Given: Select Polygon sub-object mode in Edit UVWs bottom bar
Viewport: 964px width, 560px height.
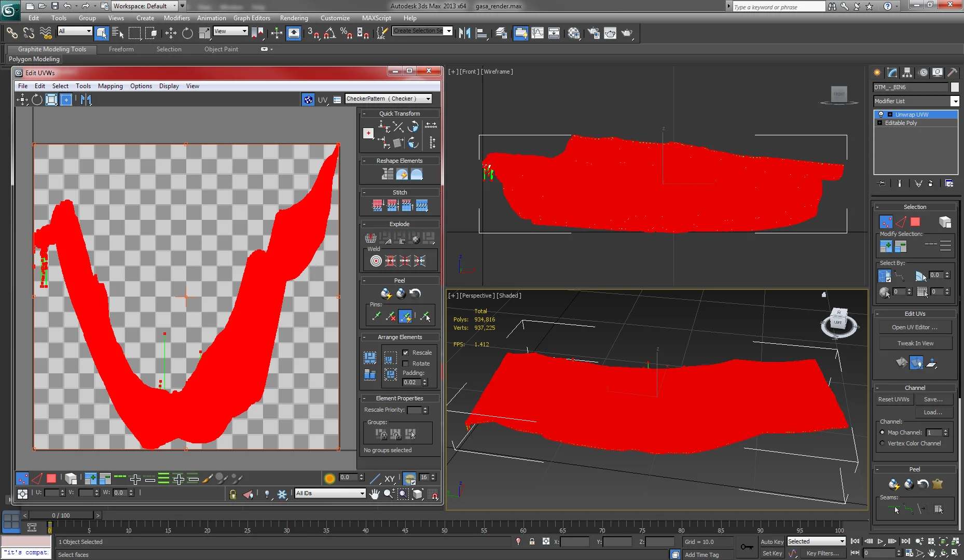Looking at the screenshot, I should coord(51,478).
